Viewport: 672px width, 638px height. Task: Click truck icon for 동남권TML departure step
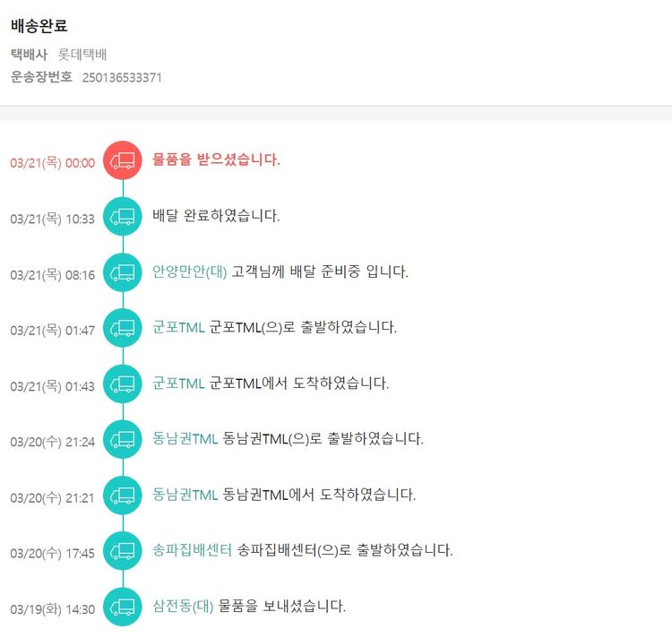click(123, 439)
